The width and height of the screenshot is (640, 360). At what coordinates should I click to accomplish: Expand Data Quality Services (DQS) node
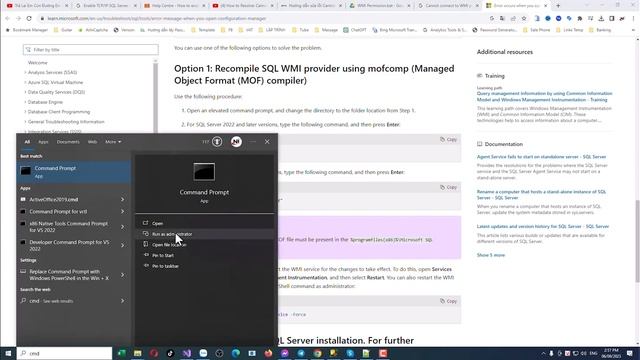[25, 92]
